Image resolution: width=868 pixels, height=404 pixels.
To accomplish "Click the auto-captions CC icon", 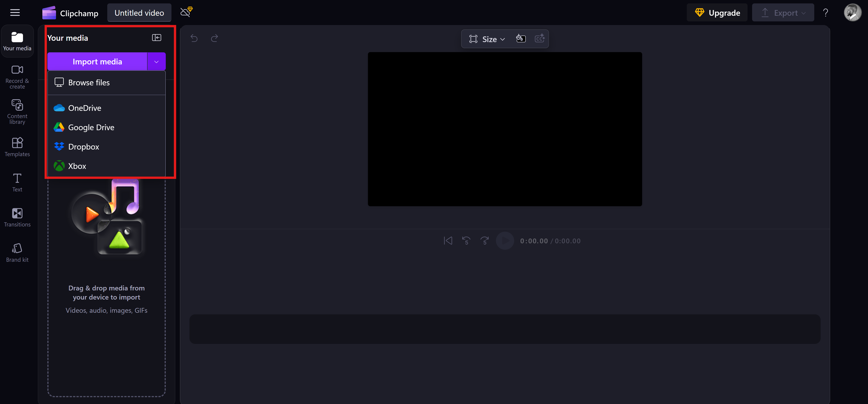I will (x=539, y=39).
